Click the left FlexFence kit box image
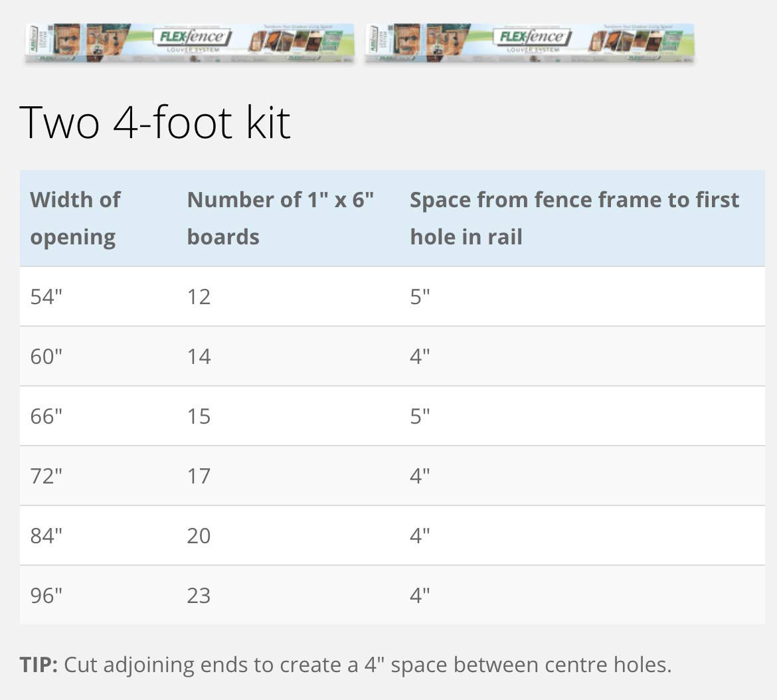Viewport: 777px width, 700px height. tap(189, 43)
